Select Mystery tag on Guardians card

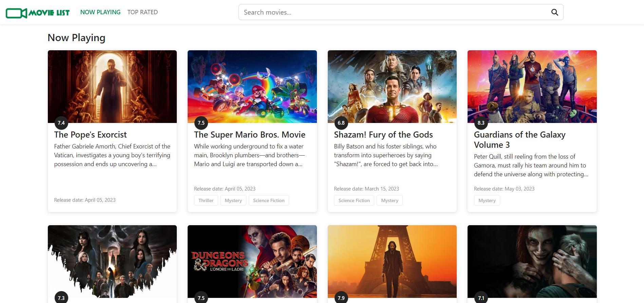[x=487, y=200]
